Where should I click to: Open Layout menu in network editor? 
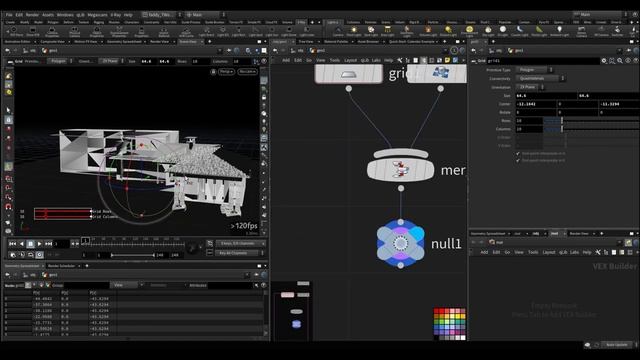350,60
